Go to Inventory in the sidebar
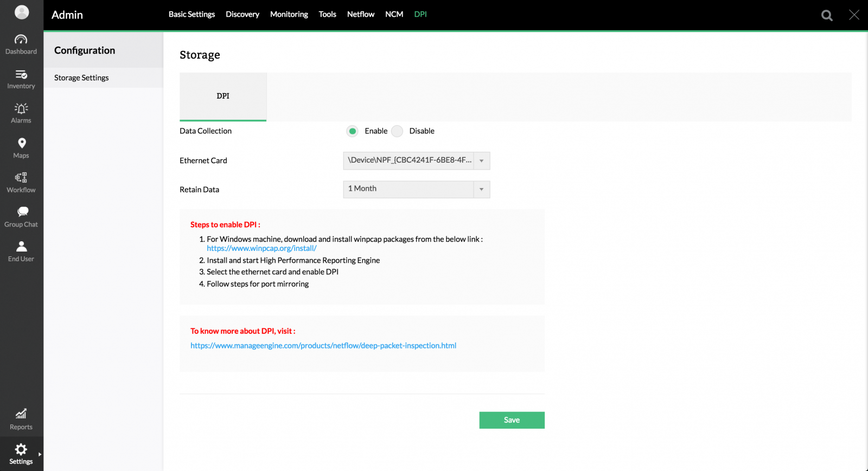 coord(21,75)
